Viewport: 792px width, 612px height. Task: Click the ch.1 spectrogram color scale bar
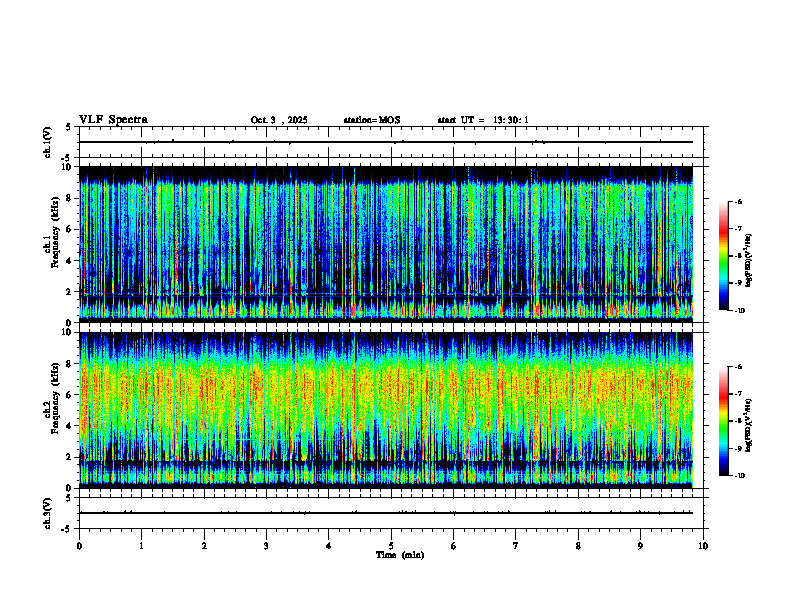pos(723,256)
